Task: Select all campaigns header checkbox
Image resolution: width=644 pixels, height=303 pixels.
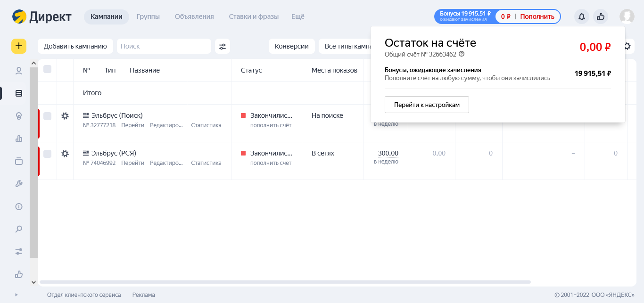Action: click(x=47, y=69)
